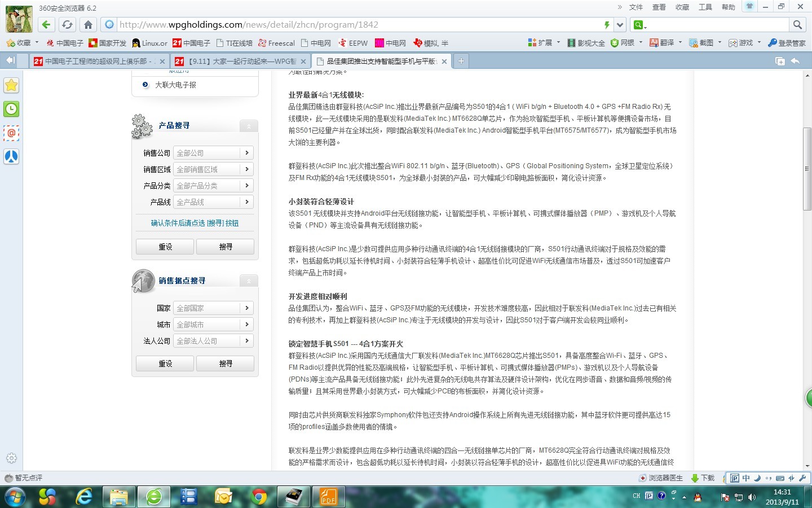Open the 文件 menu
This screenshot has width=812, height=508.
(x=636, y=7)
